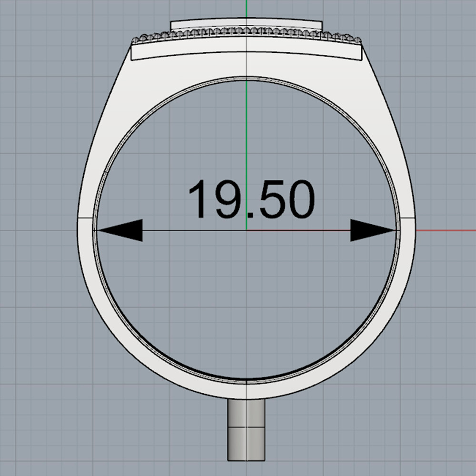
Task: Select the inner circle edge at ring top
Action: (246, 78)
